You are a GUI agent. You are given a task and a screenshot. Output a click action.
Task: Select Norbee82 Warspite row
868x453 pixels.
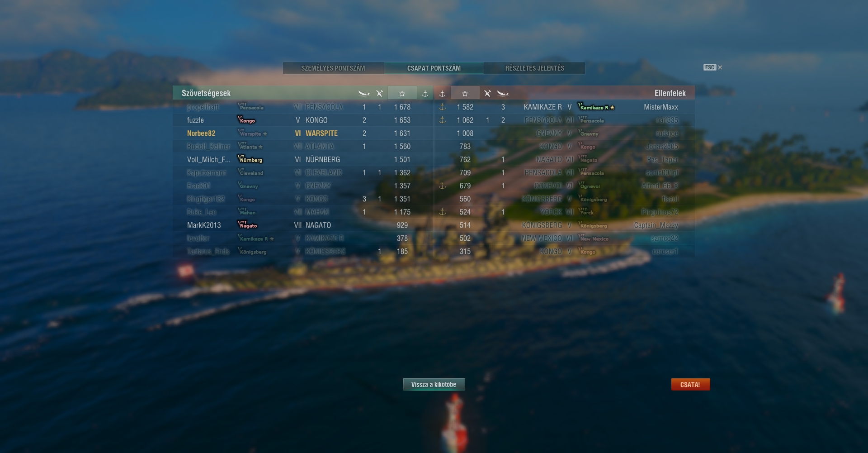point(303,134)
